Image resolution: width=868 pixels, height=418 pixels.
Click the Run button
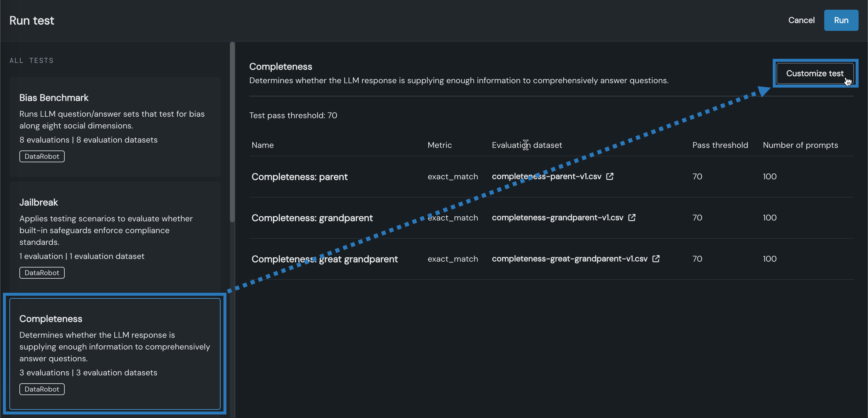[841, 20]
